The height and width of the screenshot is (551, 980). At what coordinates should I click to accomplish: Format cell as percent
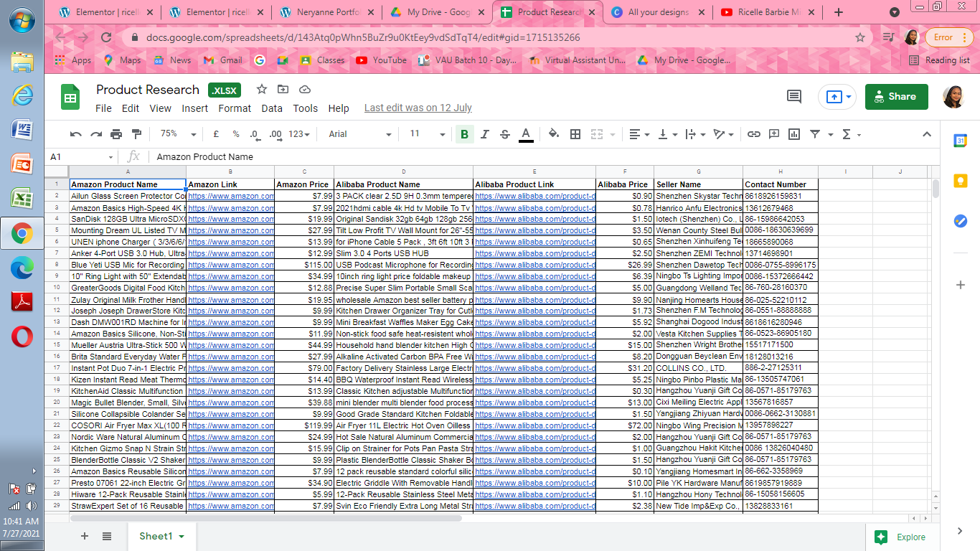point(235,134)
